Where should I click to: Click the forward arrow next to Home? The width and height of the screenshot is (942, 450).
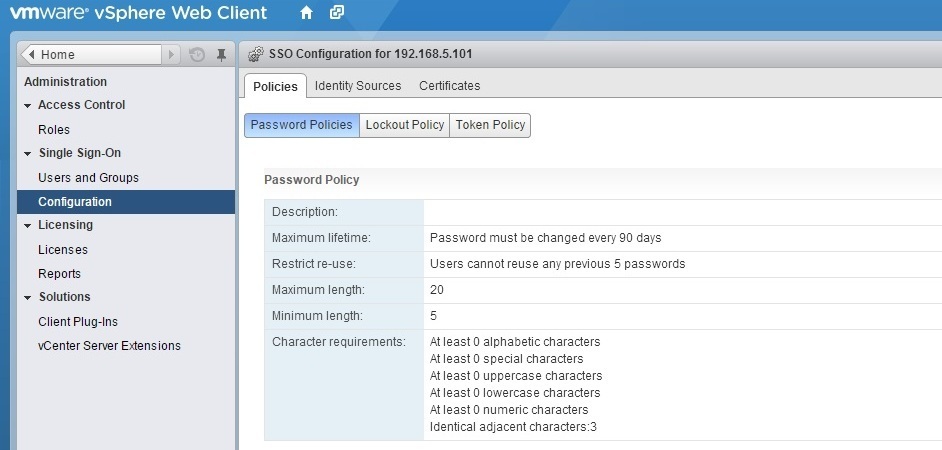pyautogui.click(x=171, y=55)
